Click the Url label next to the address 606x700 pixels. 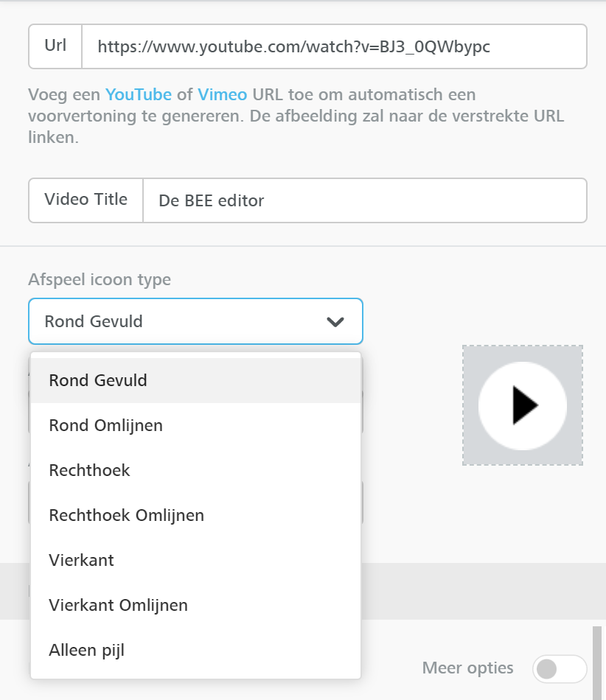pyautogui.click(x=55, y=46)
